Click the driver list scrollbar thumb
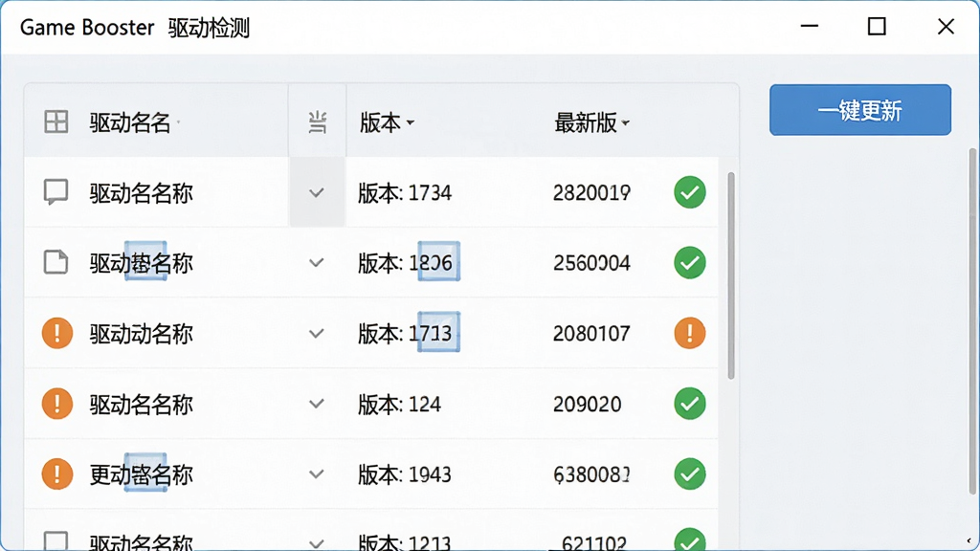 (730, 275)
